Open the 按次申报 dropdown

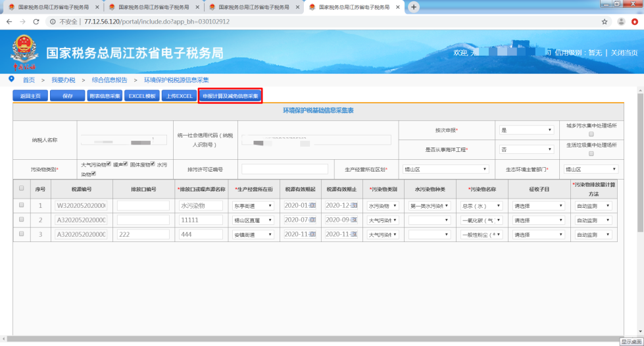[x=526, y=130]
